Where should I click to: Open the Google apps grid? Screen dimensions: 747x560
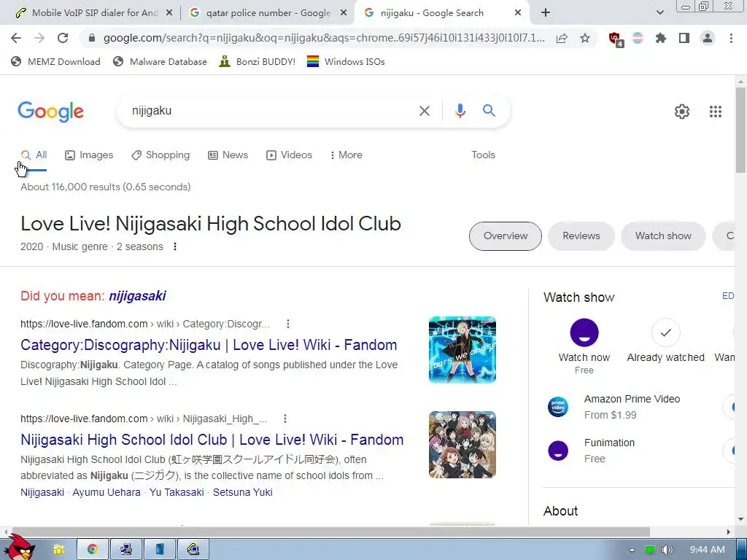(715, 112)
